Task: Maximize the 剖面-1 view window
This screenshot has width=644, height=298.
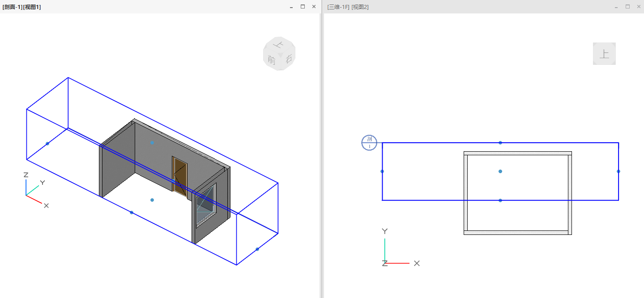Action: click(303, 7)
